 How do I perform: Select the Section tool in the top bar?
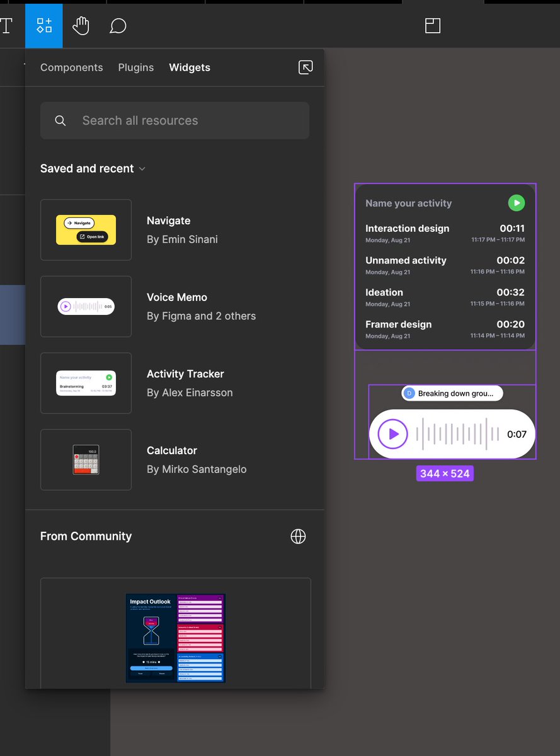pyautogui.click(x=433, y=26)
